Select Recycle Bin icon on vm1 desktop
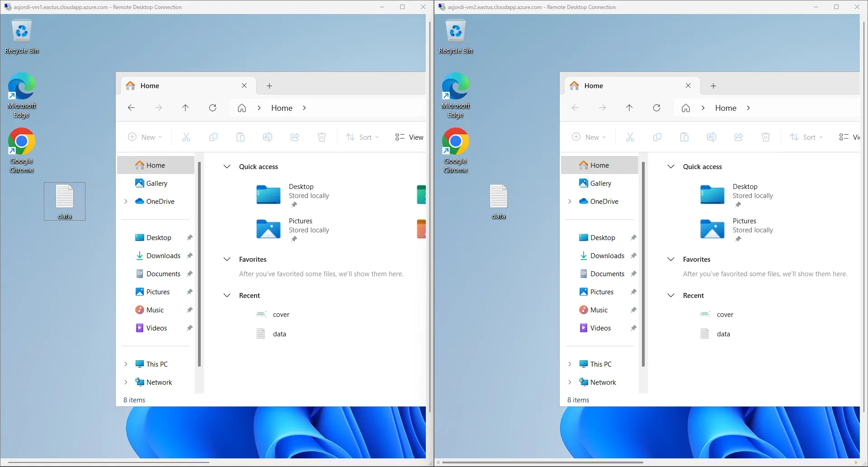 point(22,37)
